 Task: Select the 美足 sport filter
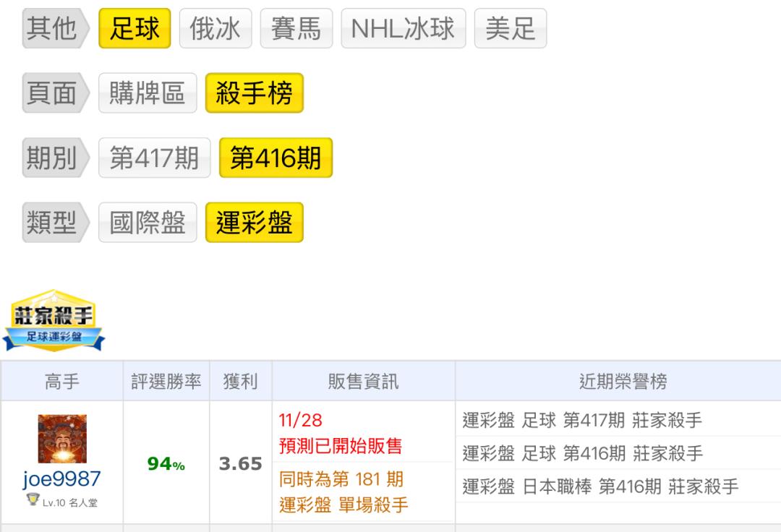[x=510, y=28]
